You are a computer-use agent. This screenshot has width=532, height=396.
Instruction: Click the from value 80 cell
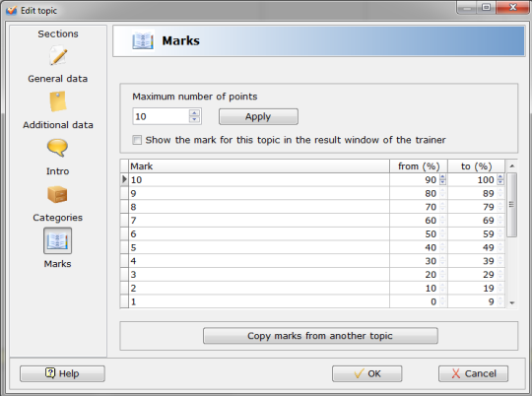point(419,193)
